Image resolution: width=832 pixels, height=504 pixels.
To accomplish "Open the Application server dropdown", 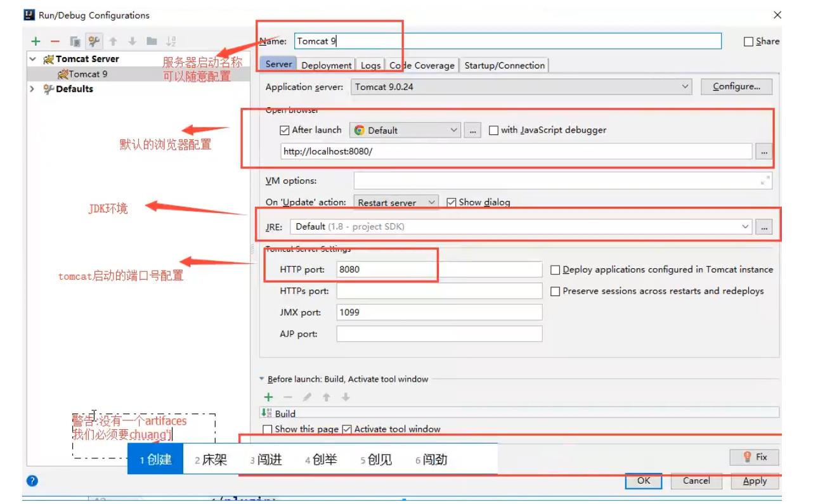I will point(521,87).
